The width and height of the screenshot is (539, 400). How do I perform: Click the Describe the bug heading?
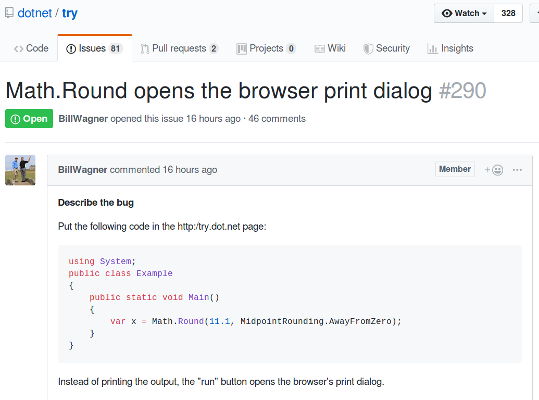pyautogui.click(x=96, y=203)
